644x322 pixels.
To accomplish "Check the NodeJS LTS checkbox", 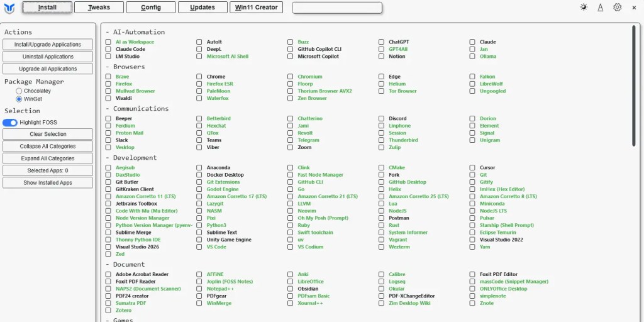I will click(472, 211).
